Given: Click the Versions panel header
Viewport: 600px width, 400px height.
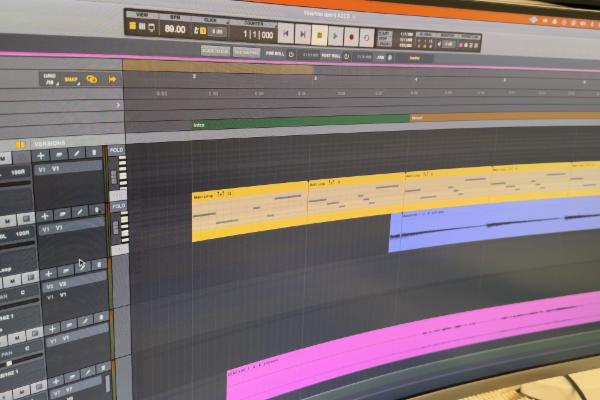Looking at the screenshot, I should 48,144.
